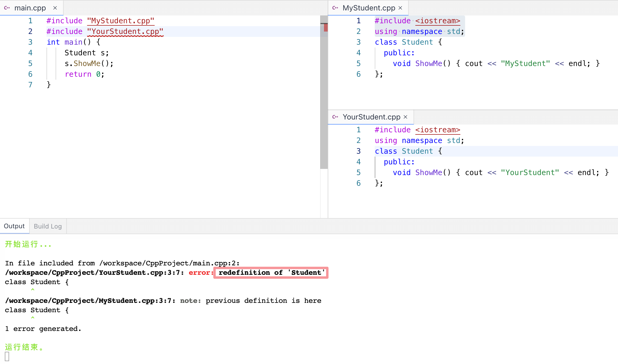Click the C++ file icon on main.cpp tab

click(7, 8)
